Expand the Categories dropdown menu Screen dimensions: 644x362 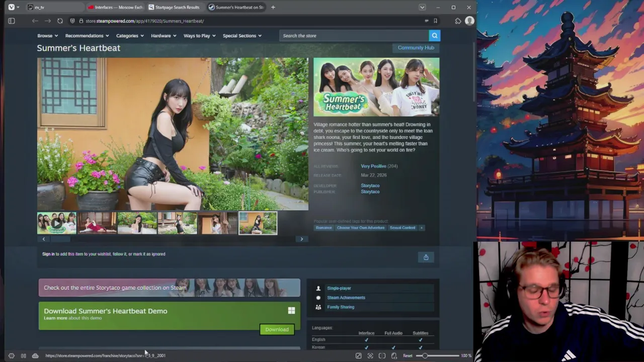(x=130, y=36)
